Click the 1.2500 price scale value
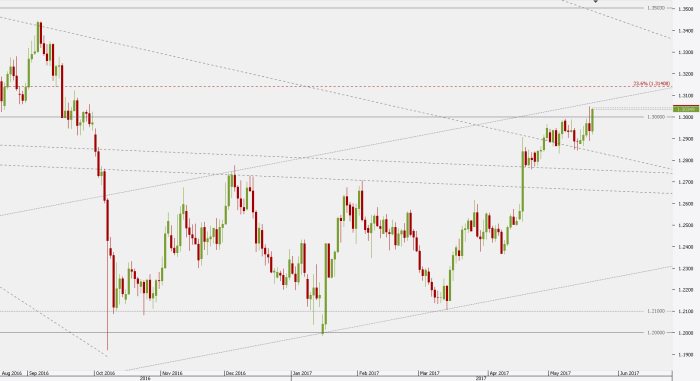 pos(685,225)
